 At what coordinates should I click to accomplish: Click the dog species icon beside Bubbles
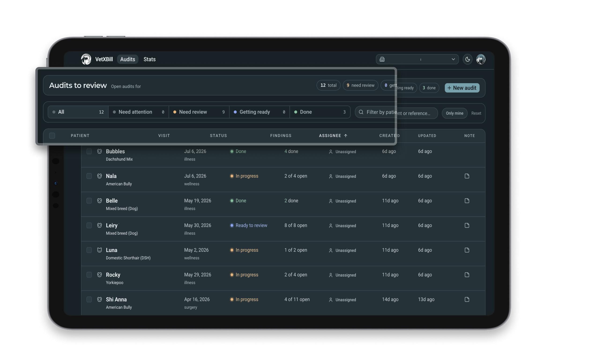(99, 151)
